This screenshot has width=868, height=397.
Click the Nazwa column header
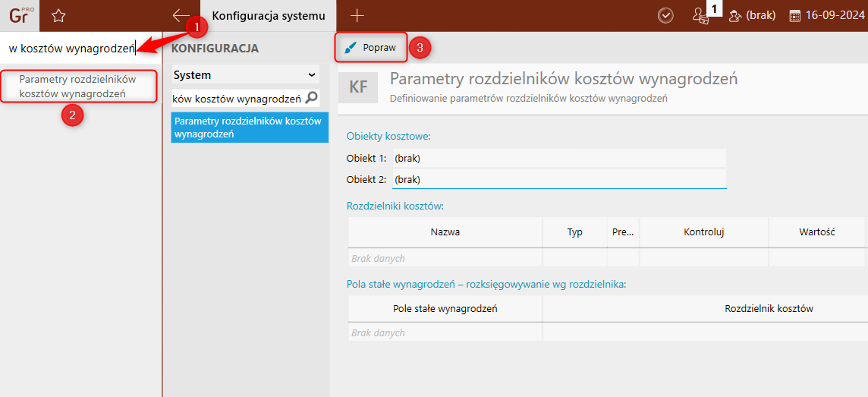pyautogui.click(x=445, y=232)
